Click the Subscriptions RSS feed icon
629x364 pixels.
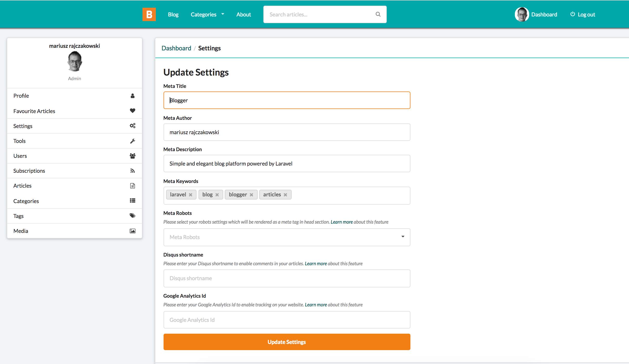(x=132, y=170)
